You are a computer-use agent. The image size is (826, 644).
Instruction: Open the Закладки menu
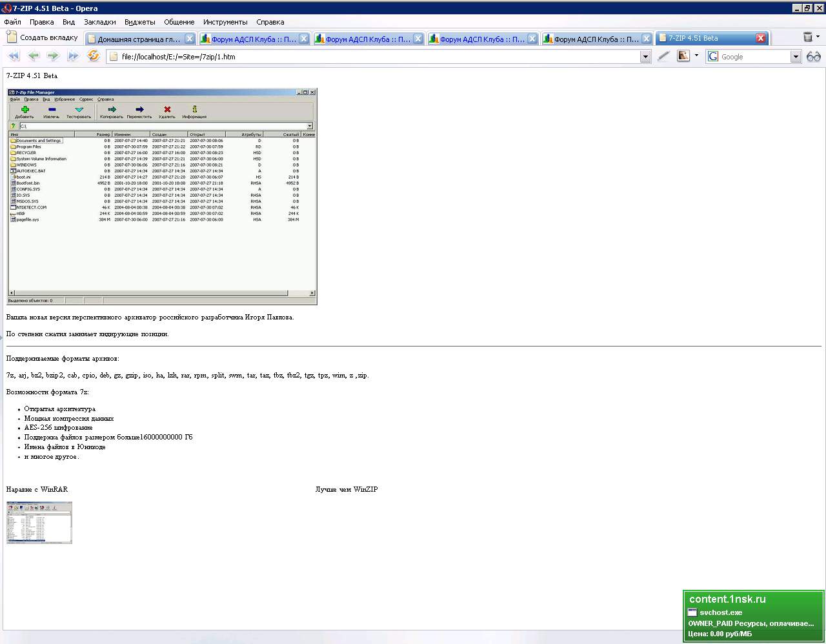tap(100, 22)
